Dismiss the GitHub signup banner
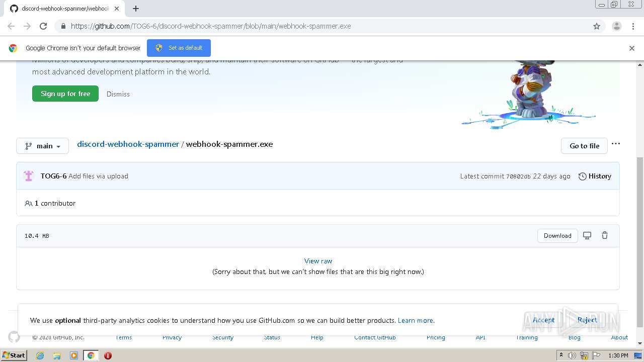The image size is (644, 362). click(x=118, y=94)
